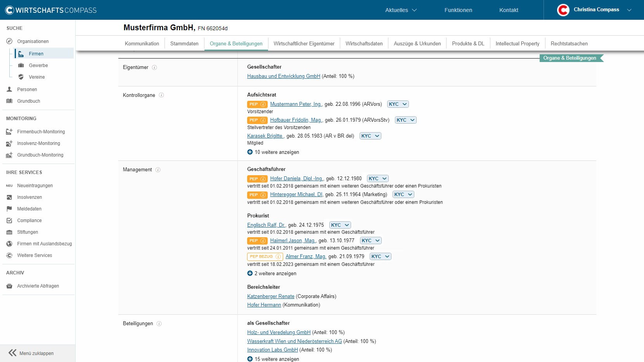The height and width of the screenshot is (362, 644).
Task: Open Hofbauer Fridolin, Mag. profile link
Action: pos(296,120)
